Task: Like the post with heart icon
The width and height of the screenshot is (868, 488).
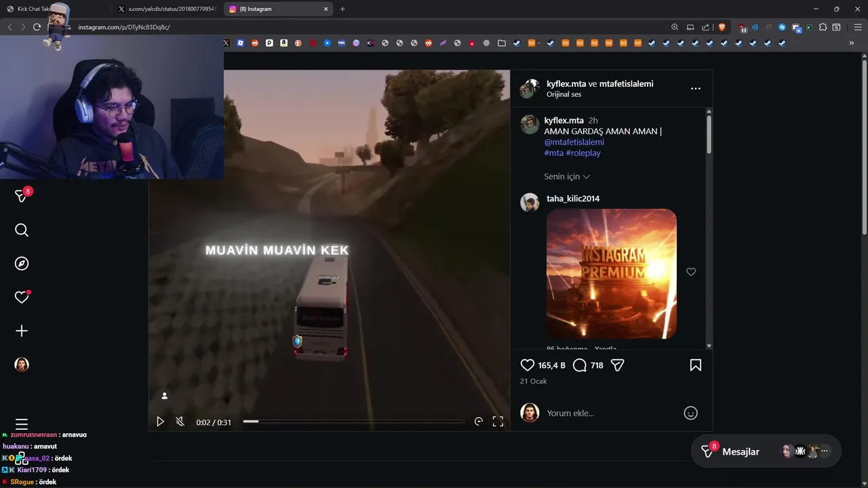Action: [527, 365]
